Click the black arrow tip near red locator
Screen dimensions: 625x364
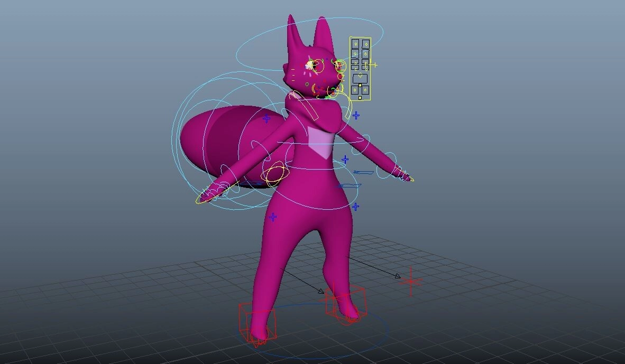click(x=398, y=276)
